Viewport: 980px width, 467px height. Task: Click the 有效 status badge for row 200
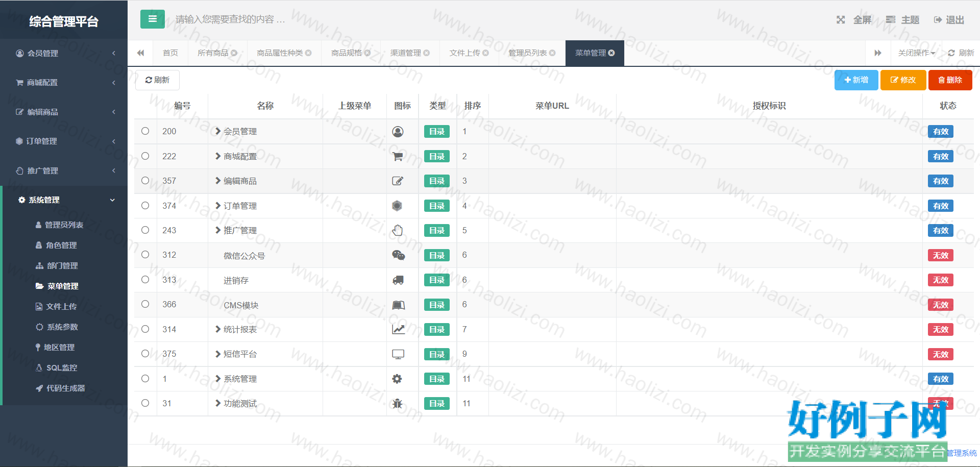940,132
